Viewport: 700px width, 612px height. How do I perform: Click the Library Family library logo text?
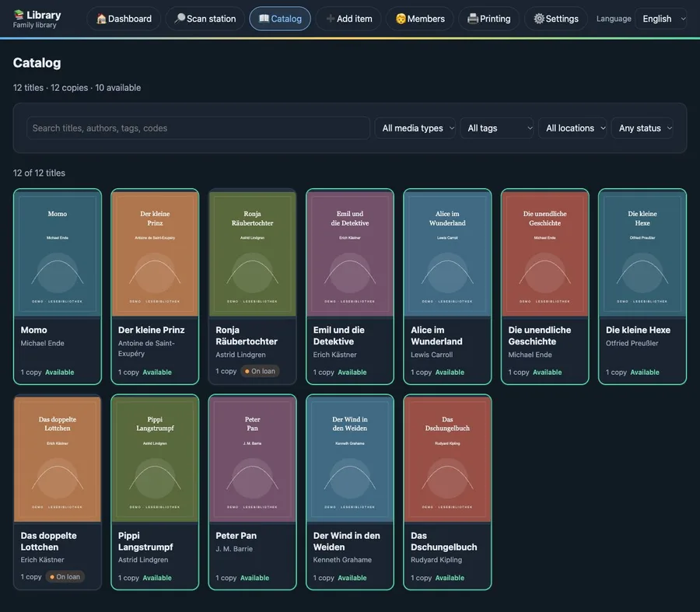[x=37, y=19]
